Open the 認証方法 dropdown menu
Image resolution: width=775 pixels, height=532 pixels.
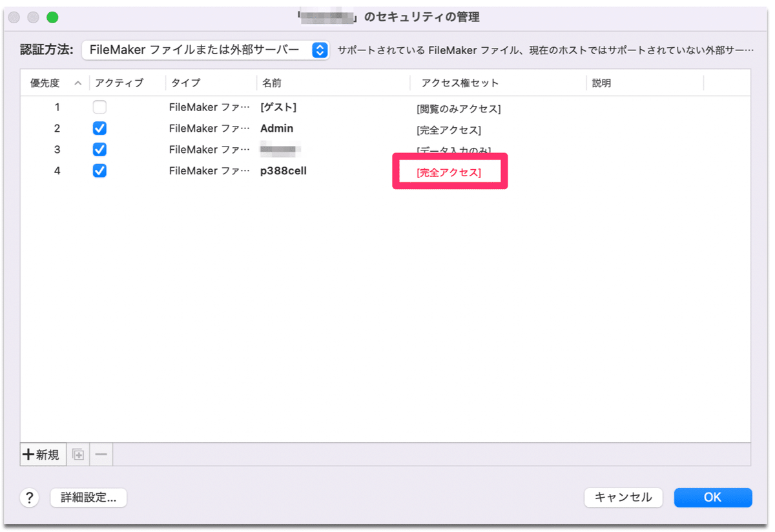pyautogui.click(x=205, y=48)
